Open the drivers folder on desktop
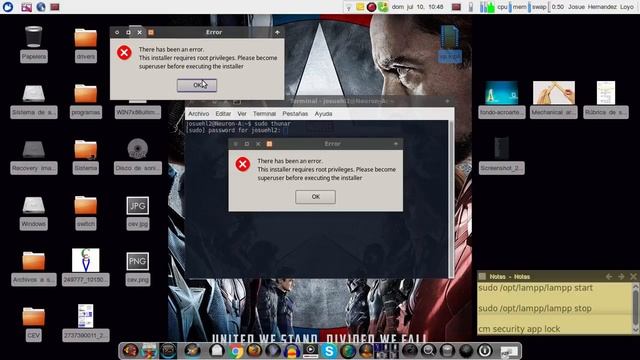 (x=86, y=38)
